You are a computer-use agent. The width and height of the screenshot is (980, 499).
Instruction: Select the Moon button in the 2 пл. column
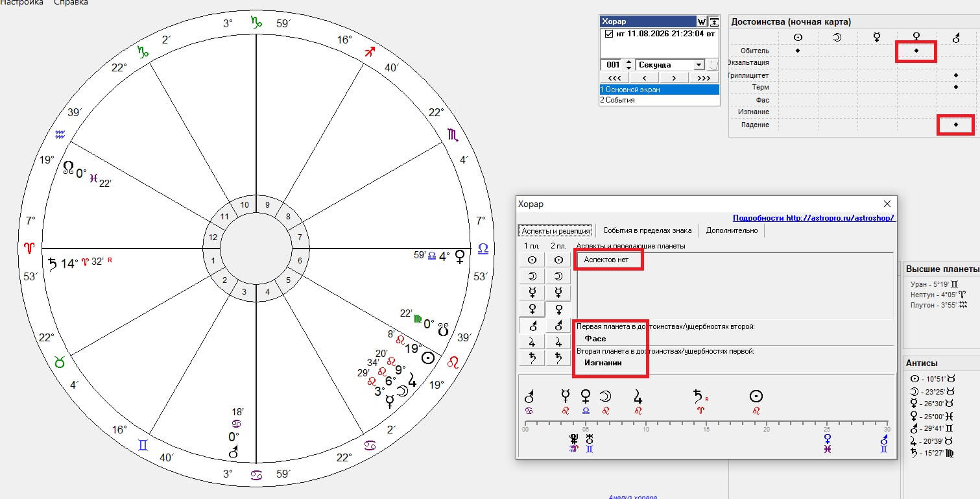(558, 276)
